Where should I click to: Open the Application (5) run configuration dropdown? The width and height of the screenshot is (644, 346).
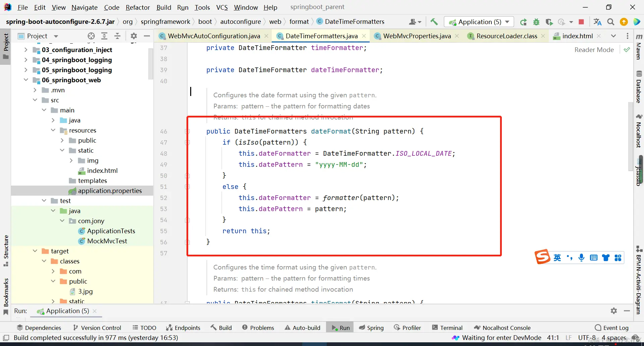click(x=479, y=22)
